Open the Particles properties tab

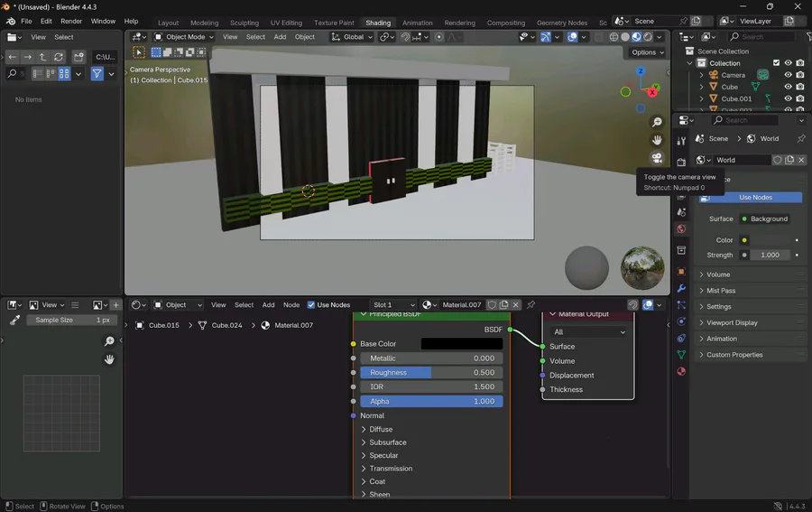(681, 304)
